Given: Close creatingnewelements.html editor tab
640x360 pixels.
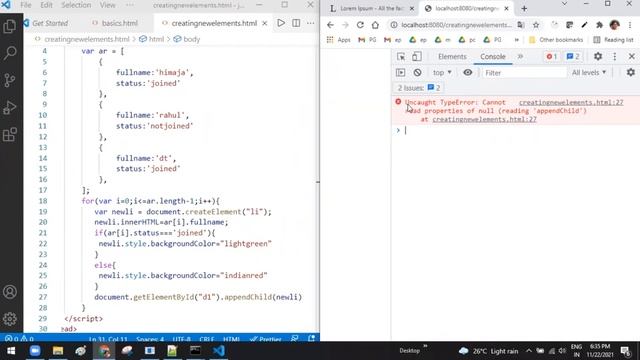Looking at the screenshot, I should pyautogui.click(x=264, y=23).
